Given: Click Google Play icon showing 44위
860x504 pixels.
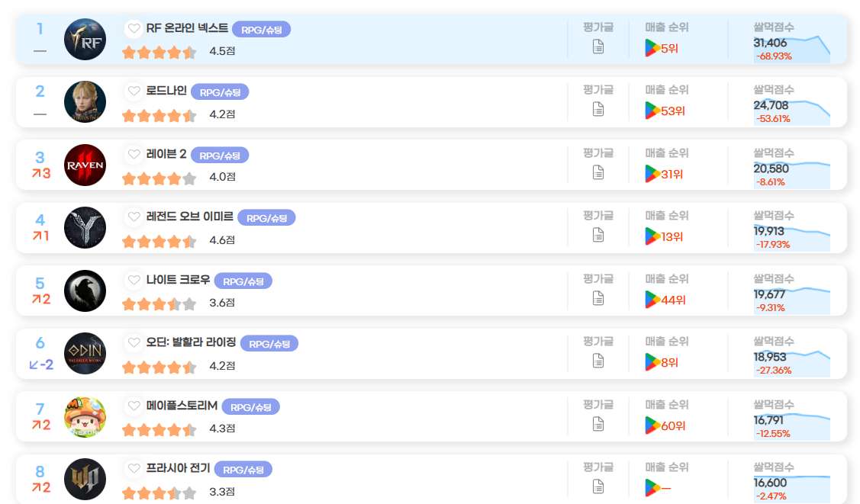Looking at the screenshot, I should pyautogui.click(x=652, y=300).
